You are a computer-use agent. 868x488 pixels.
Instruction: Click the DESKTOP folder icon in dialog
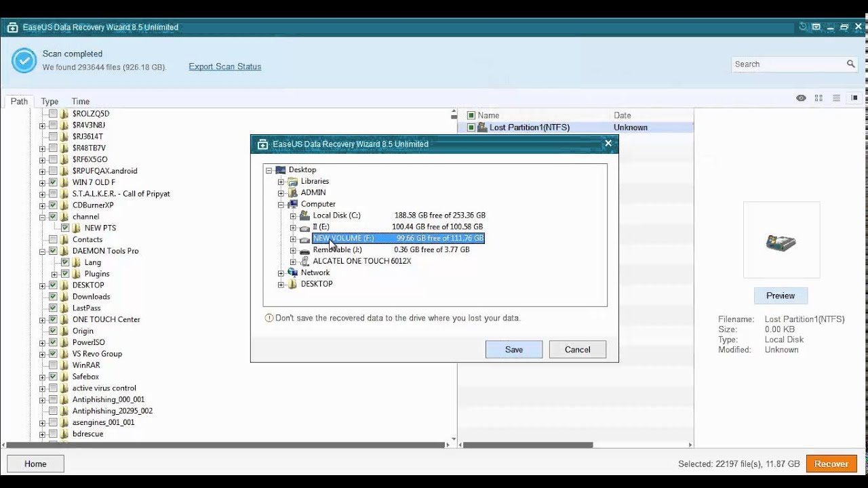click(x=293, y=284)
